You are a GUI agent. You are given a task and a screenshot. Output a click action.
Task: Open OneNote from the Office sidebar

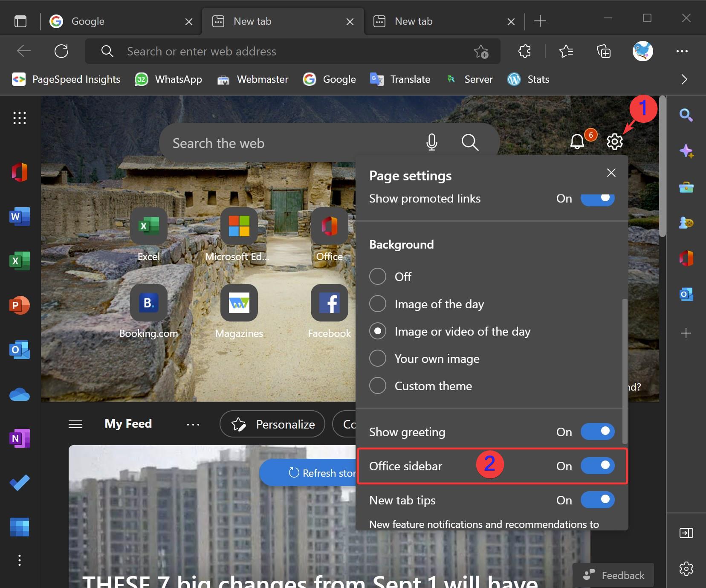(19, 438)
